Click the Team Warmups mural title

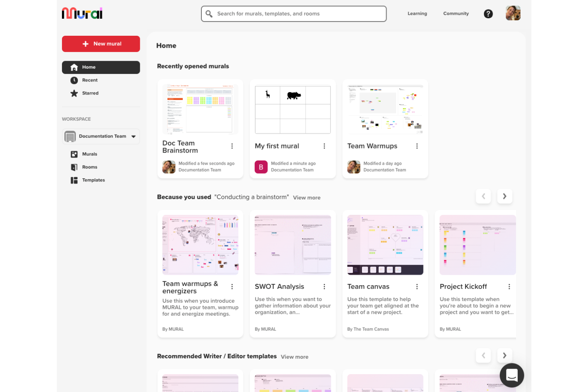pyautogui.click(x=372, y=146)
